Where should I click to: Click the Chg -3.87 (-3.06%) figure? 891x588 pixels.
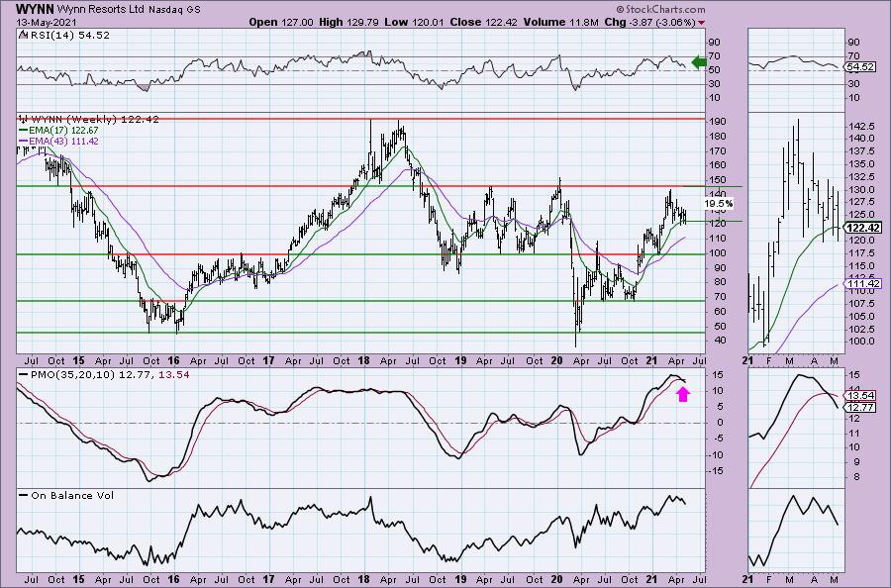[x=649, y=22]
